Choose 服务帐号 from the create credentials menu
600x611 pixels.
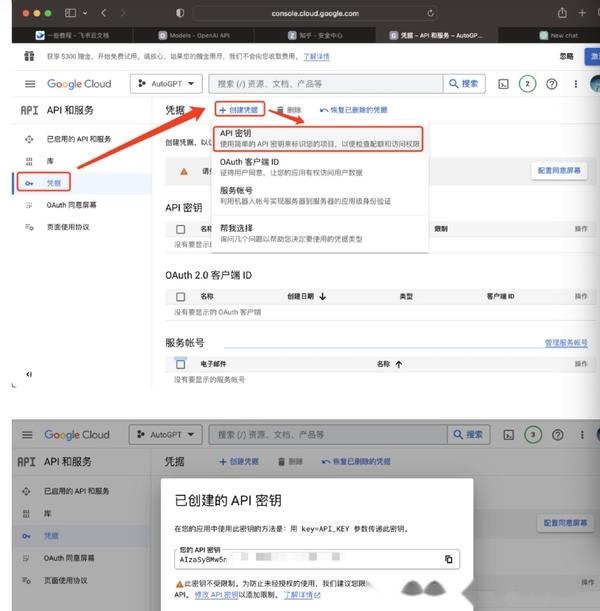tap(319, 196)
